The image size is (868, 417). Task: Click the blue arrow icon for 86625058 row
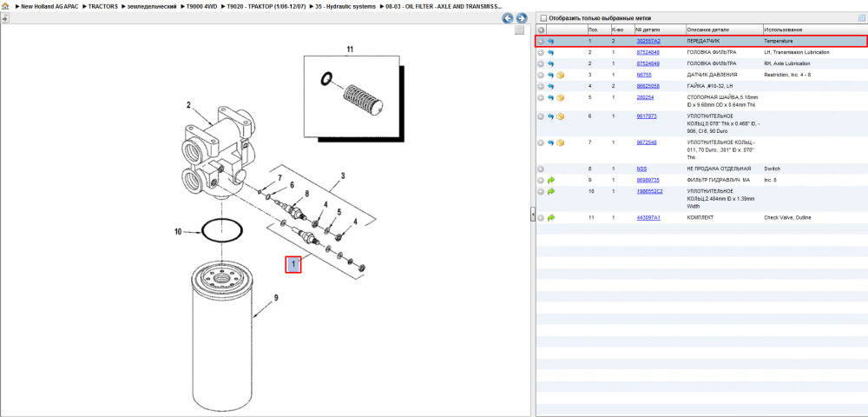551,86
